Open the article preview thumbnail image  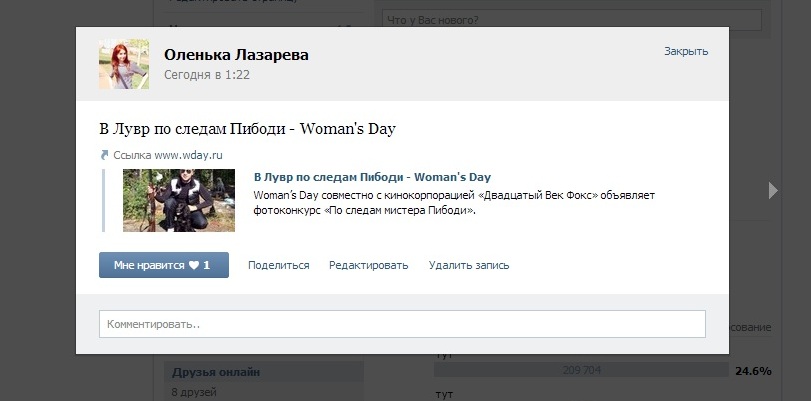click(x=178, y=200)
